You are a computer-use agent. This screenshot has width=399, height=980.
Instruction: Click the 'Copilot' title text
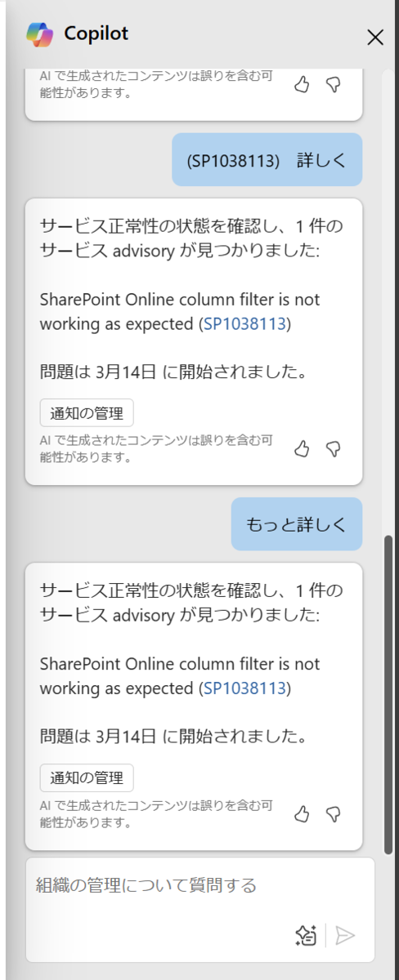point(96,34)
